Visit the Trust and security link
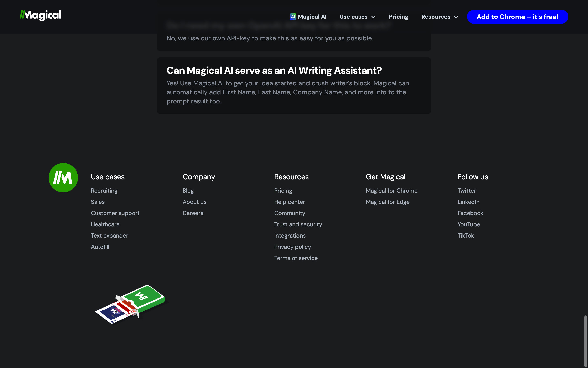This screenshot has width=588, height=368. 298,224
